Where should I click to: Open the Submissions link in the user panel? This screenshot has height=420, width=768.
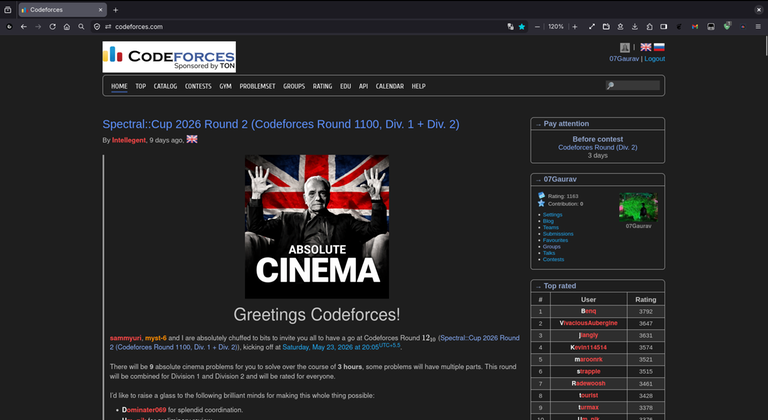558,234
